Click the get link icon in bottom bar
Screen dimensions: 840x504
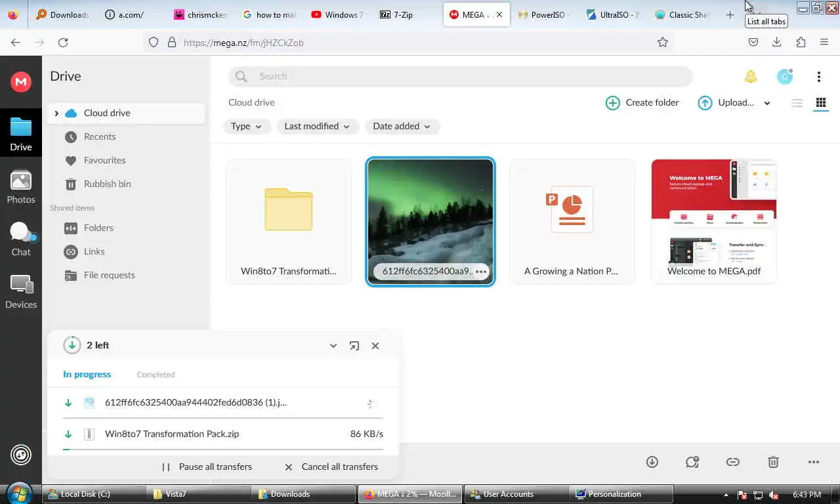[x=733, y=462]
